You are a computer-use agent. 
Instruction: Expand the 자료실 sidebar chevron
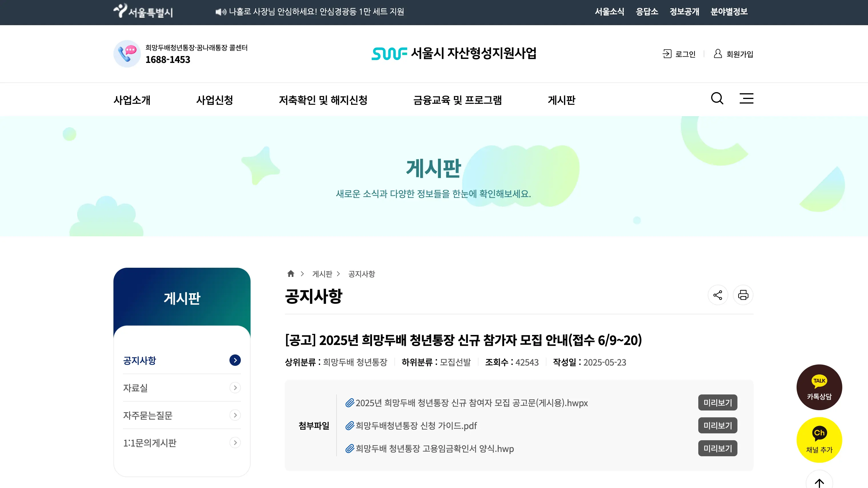235,388
